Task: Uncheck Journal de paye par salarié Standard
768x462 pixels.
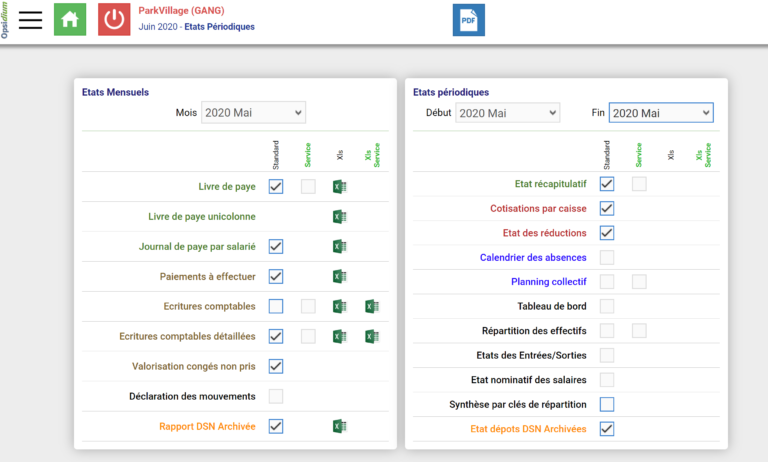Action: tap(276, 246)
